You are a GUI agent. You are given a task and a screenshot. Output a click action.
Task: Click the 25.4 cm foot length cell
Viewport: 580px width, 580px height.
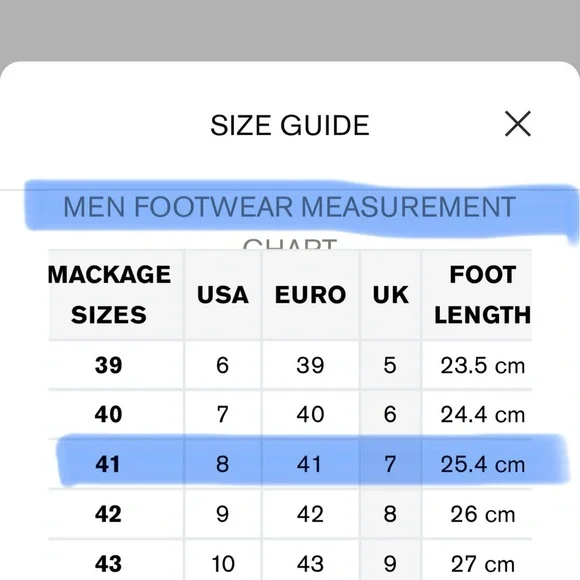pyautogui.click(x=482, y=464)
